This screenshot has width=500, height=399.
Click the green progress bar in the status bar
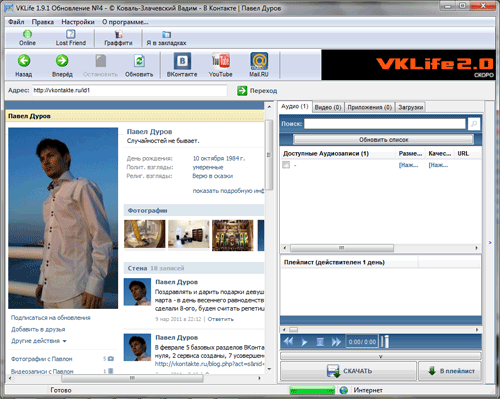click(x=312, y=390)
